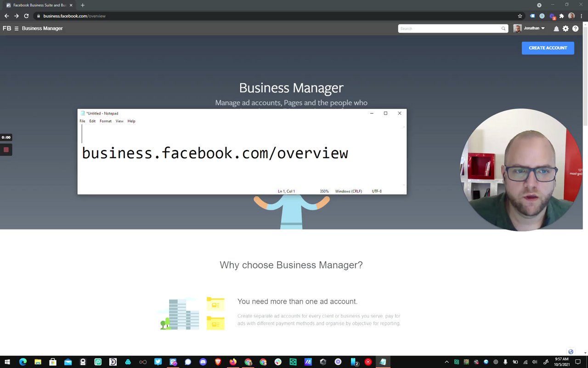This screenshot has height=368, width=588.
Task: Click Notepad 350% zoom status
Action: point(324,191)
